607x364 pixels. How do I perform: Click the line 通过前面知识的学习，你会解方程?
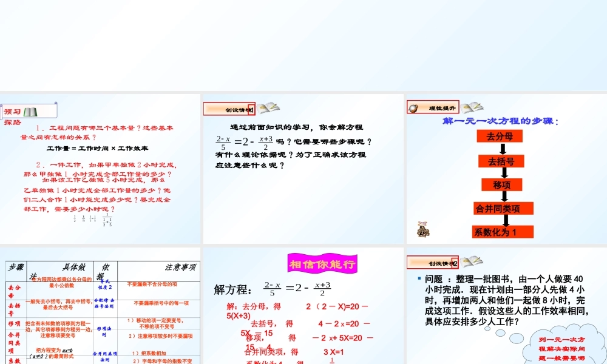click(x=297, y=127)
